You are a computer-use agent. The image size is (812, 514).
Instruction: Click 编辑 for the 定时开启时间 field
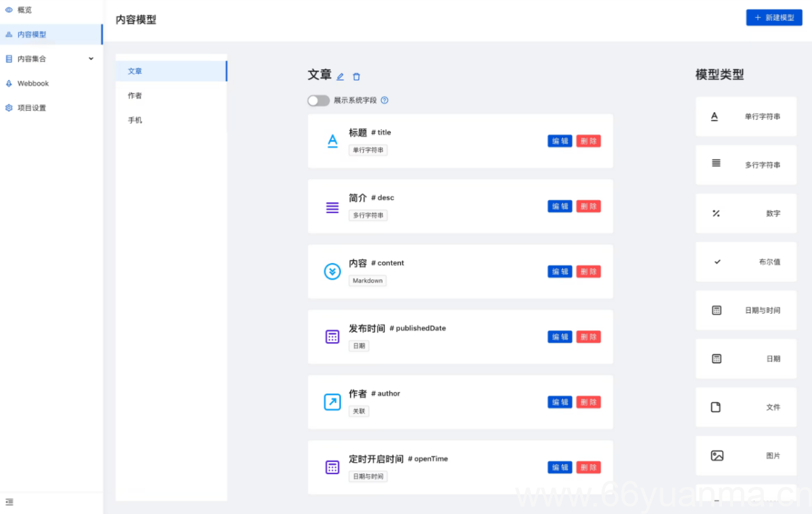tap(560, 467)
